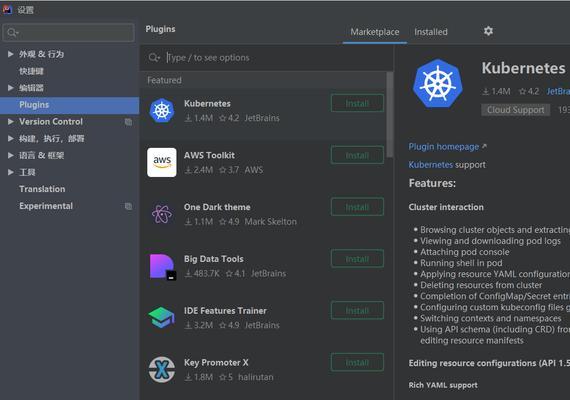Switch to the Installed tab

431,32
